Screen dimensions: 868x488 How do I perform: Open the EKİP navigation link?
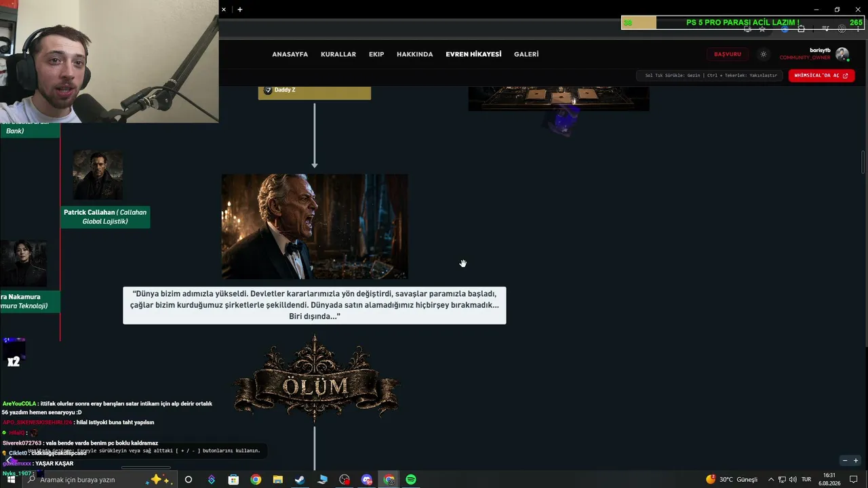(x=376, y=54)
